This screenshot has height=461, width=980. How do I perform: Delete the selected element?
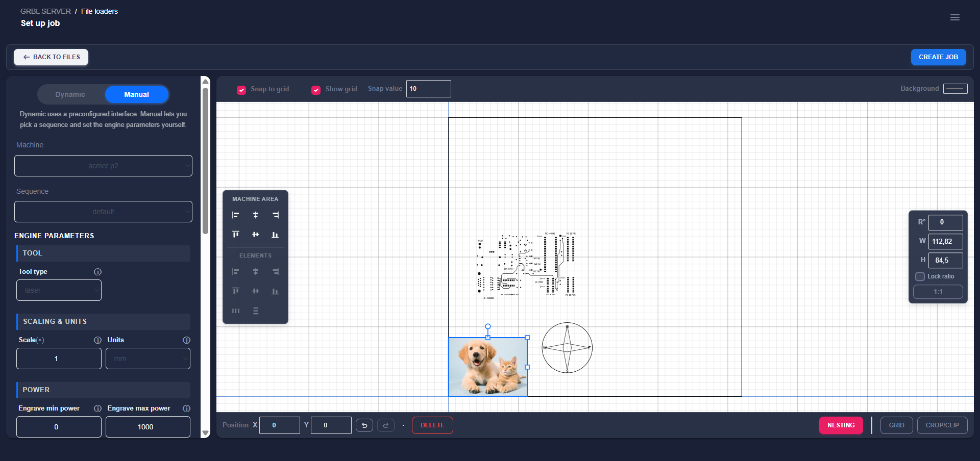point(432,425)
